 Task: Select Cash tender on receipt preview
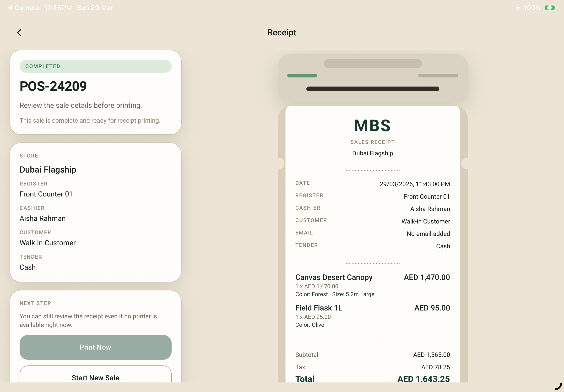click(443, 246)
